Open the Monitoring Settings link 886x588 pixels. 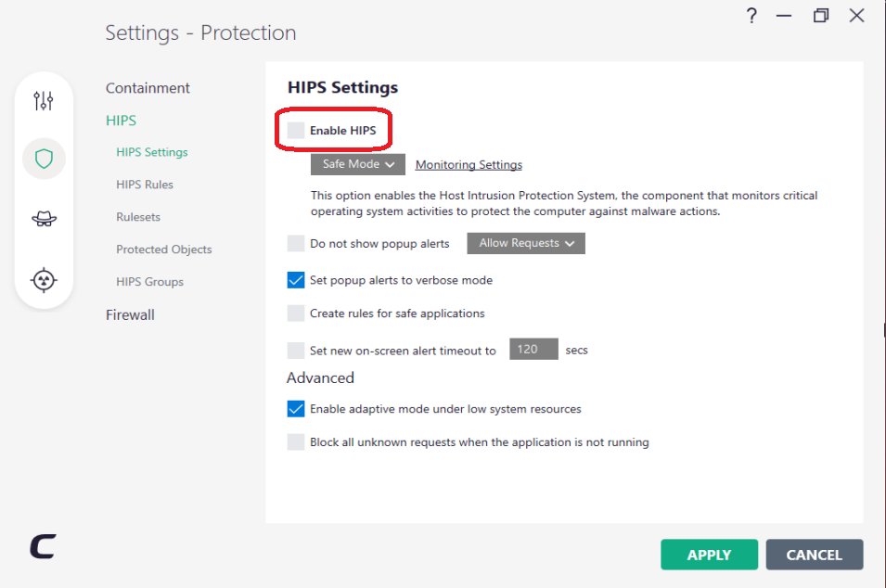(469, 165)
